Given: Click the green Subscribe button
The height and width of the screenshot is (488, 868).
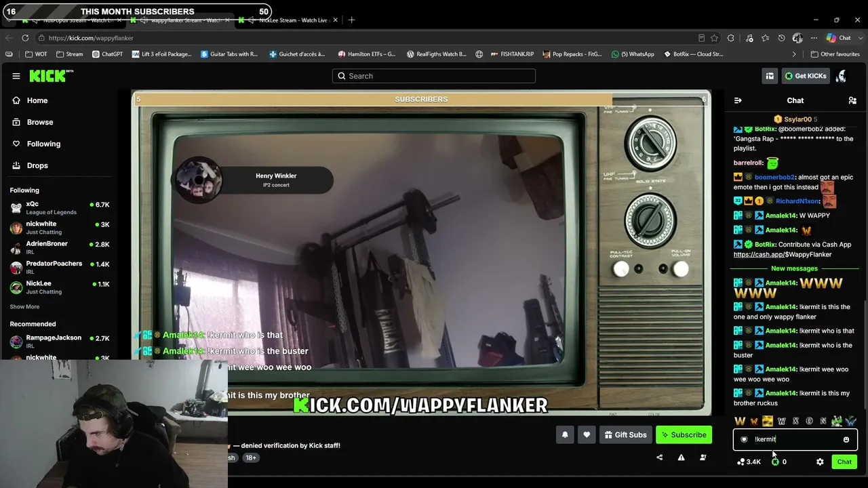Looking at the screenshot, I should pos(684,434).
